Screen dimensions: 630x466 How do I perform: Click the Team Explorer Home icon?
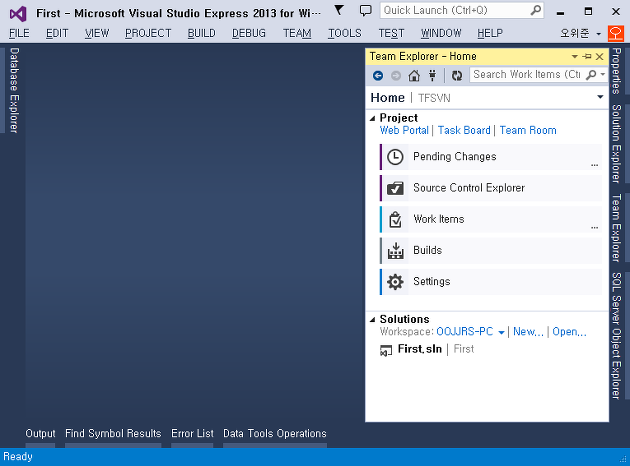pyautogui.click(x=414, y=76)
